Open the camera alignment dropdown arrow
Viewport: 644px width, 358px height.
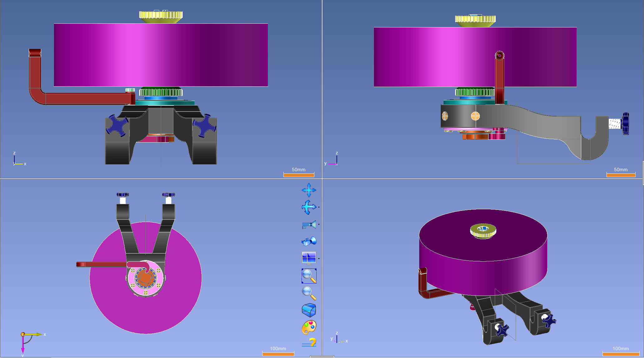pos(319,225)
